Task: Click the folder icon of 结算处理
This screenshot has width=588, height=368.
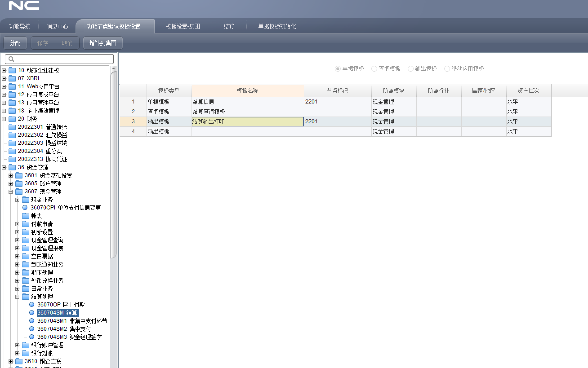Action: coord(26,296)
